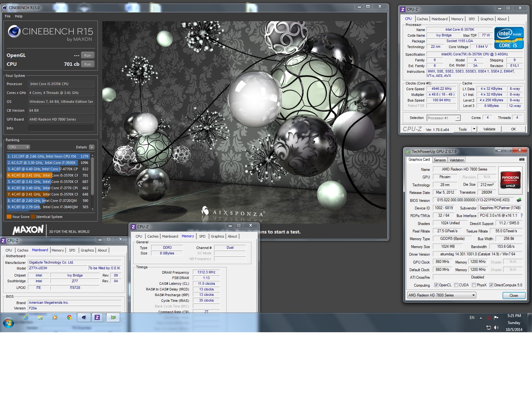Toggle the PhysX checkbox in GPU-Z
This screenshot has width=532, height=405.
click(x=474, y=285)
